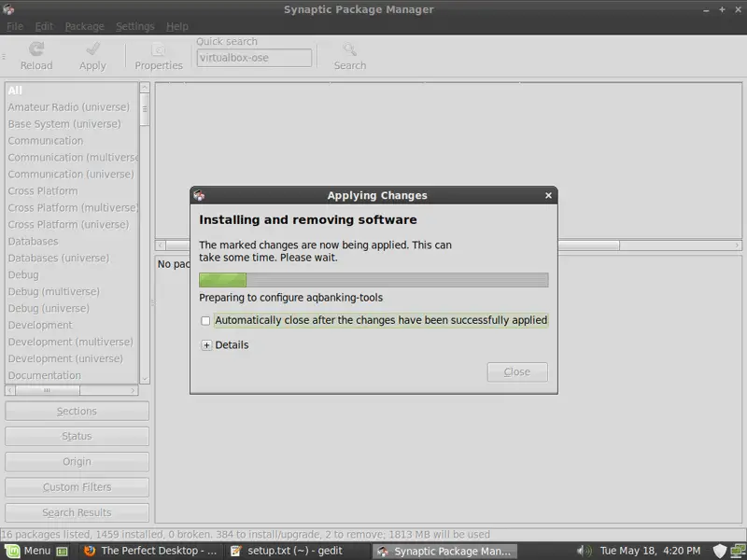Image resolution: width=747 pixels, height=560 pixels.
Task: Click the installation progress bar
Action: 373,280
